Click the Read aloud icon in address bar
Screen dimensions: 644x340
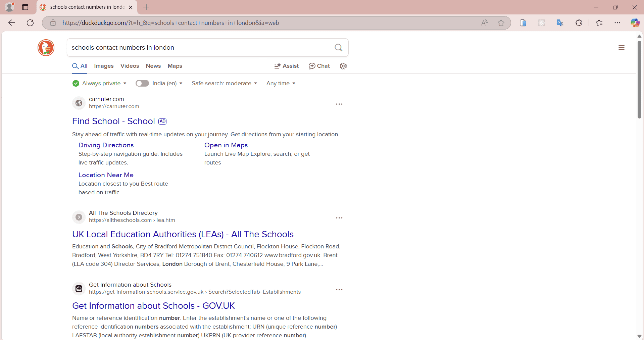(484, 23)
